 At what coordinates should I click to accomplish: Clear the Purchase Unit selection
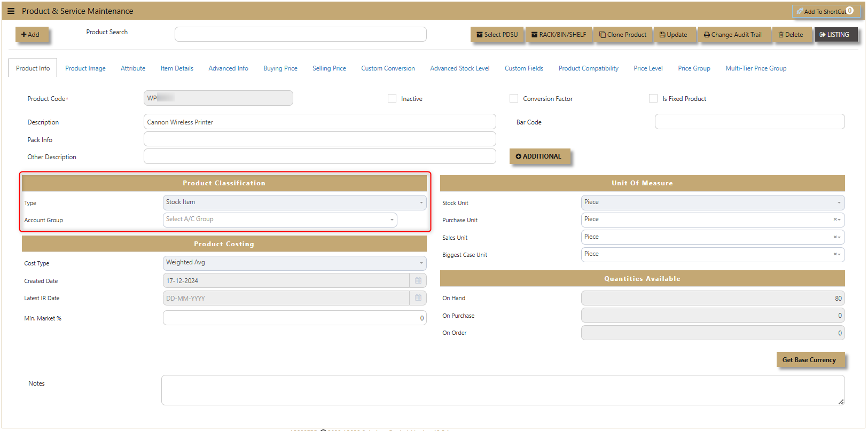[835, 220]
